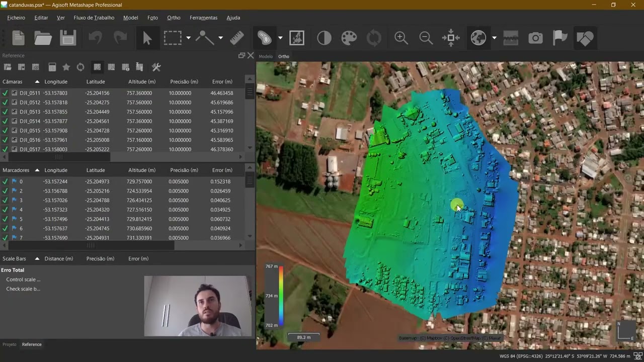The height and width of the screenshot is (362, 644).
Task: Toggle the globe basemap icon
Action: (478, 38)
